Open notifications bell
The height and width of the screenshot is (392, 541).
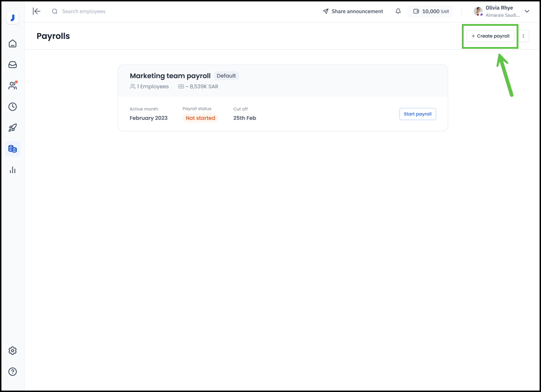(398, 11)
